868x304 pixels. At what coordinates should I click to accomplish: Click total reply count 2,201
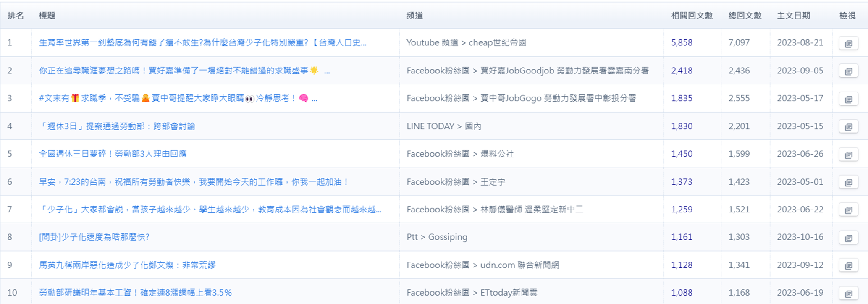tap(739, 126)
